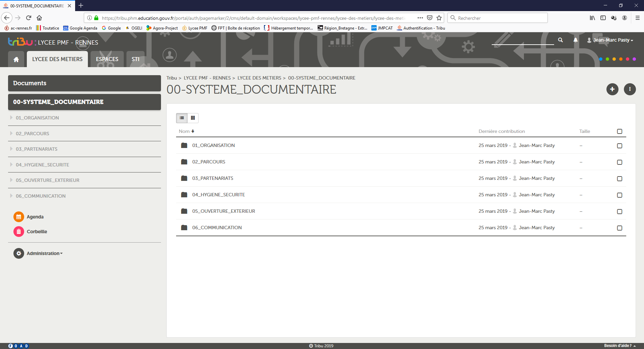644x349 pixels.
Task: Switch to the STI tab
Action: pyautogui.click(x=136, y=59)
